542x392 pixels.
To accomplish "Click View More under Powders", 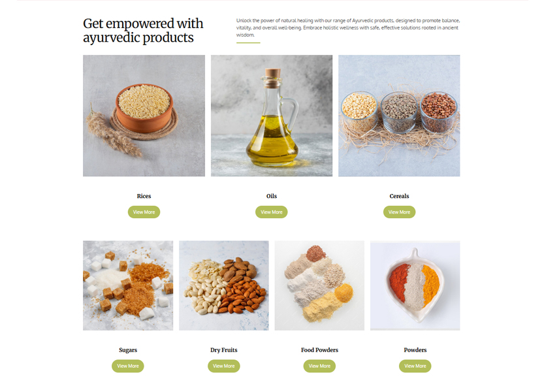I will [x=415, y=366].
